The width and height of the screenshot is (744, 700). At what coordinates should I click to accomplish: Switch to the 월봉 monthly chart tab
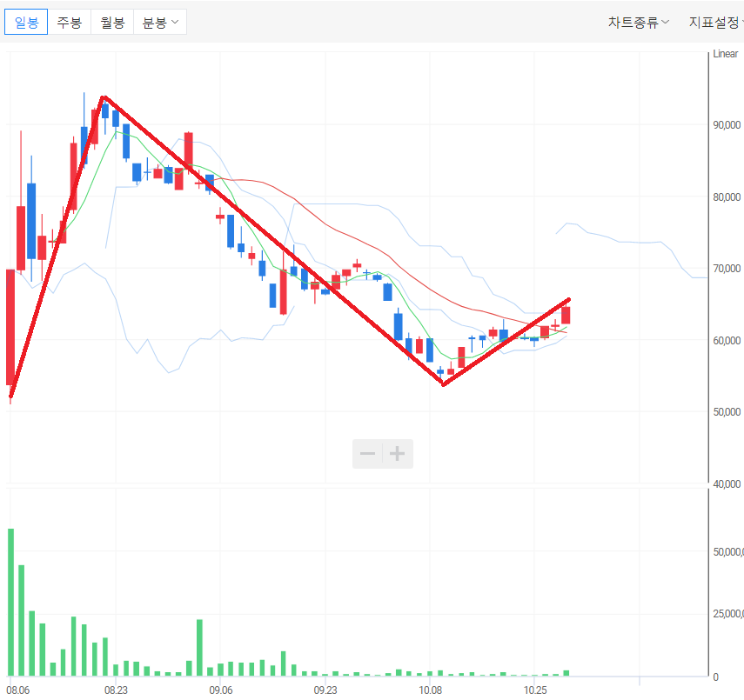pos(112,22)
